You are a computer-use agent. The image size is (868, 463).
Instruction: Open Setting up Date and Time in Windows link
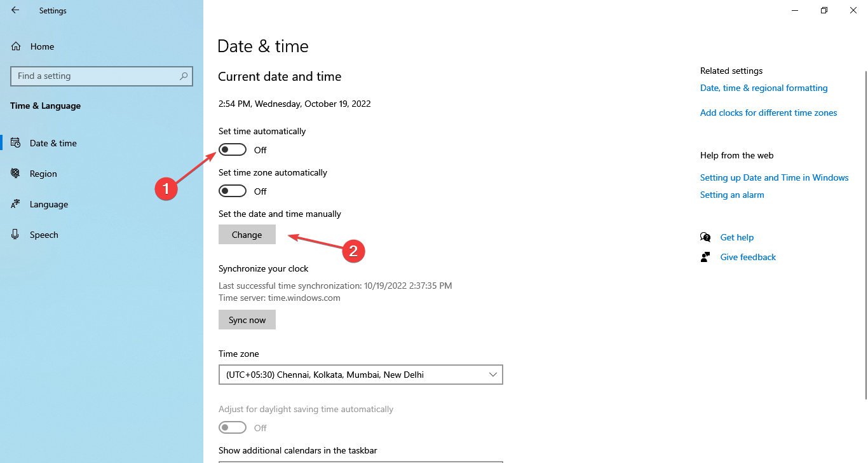click(x=774, y=177)
